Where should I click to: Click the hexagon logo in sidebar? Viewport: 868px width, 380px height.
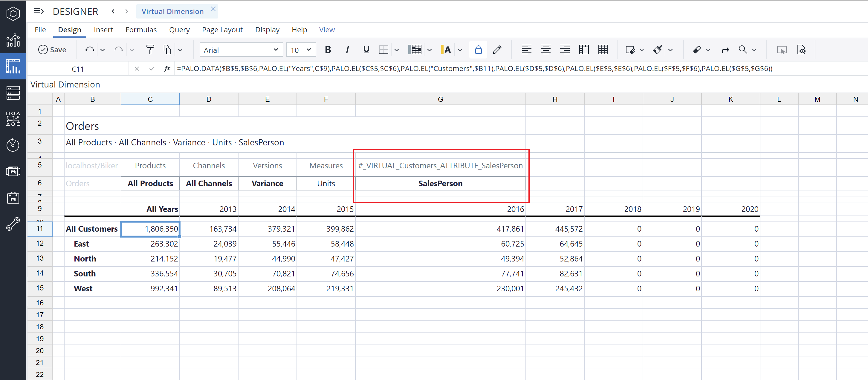click(13, 13)
